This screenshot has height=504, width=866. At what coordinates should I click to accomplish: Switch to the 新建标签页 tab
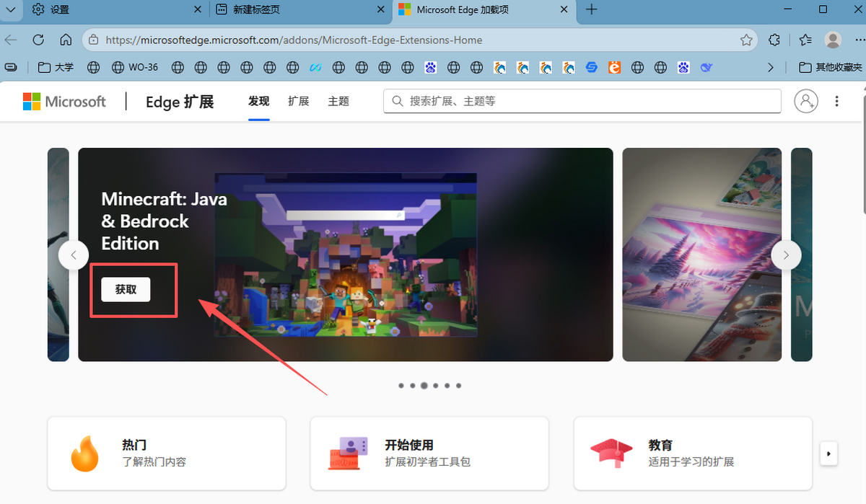[300, 9]
